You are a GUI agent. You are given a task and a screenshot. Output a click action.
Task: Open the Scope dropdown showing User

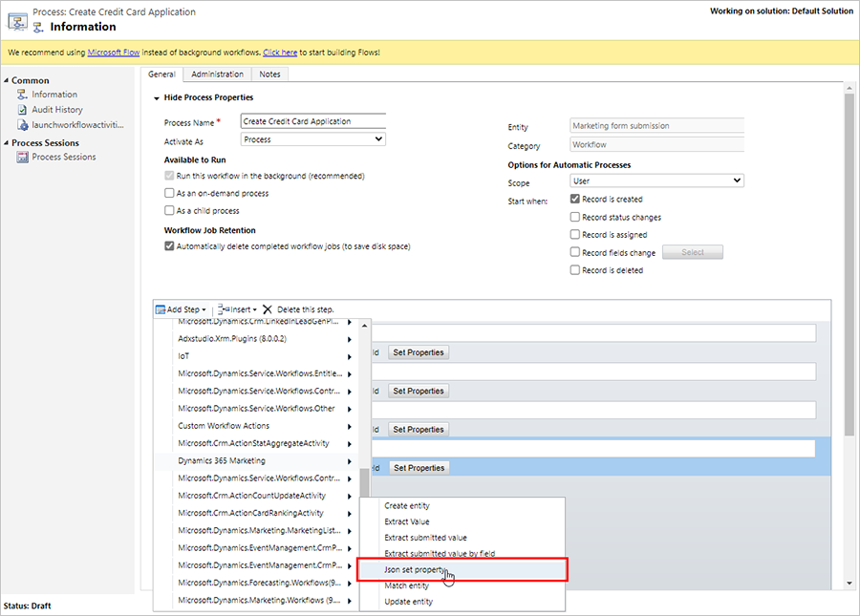[657, 180]
